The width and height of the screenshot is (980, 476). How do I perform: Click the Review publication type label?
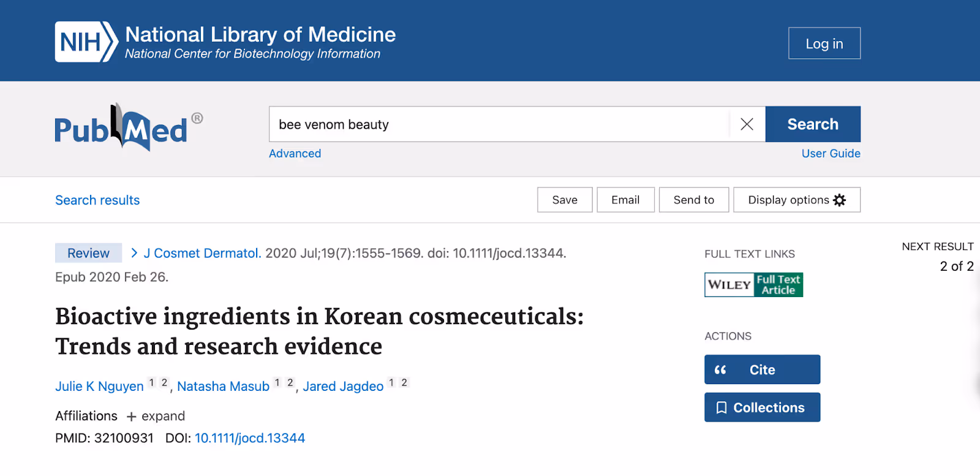(x=88, y=253)
